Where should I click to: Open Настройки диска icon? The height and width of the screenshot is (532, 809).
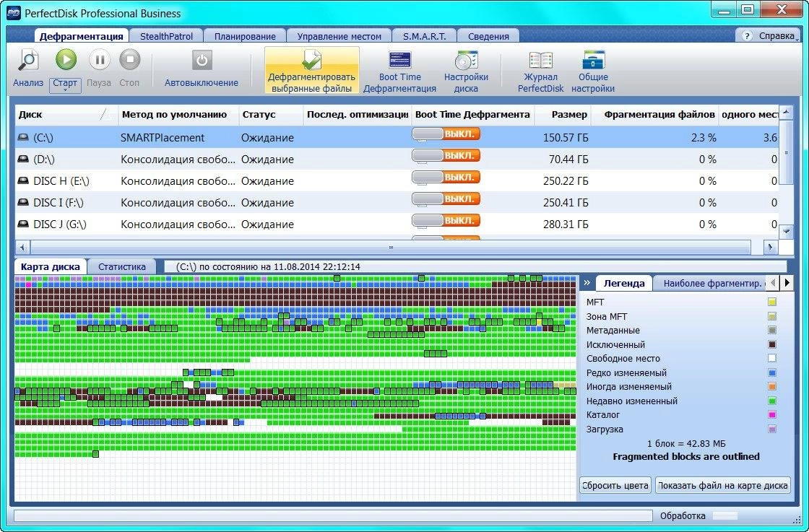pos(467,60)
